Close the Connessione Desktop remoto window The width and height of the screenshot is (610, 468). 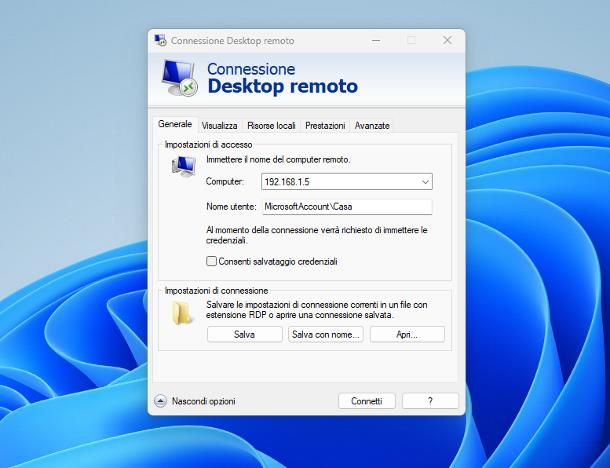click(x=447, y=40)
